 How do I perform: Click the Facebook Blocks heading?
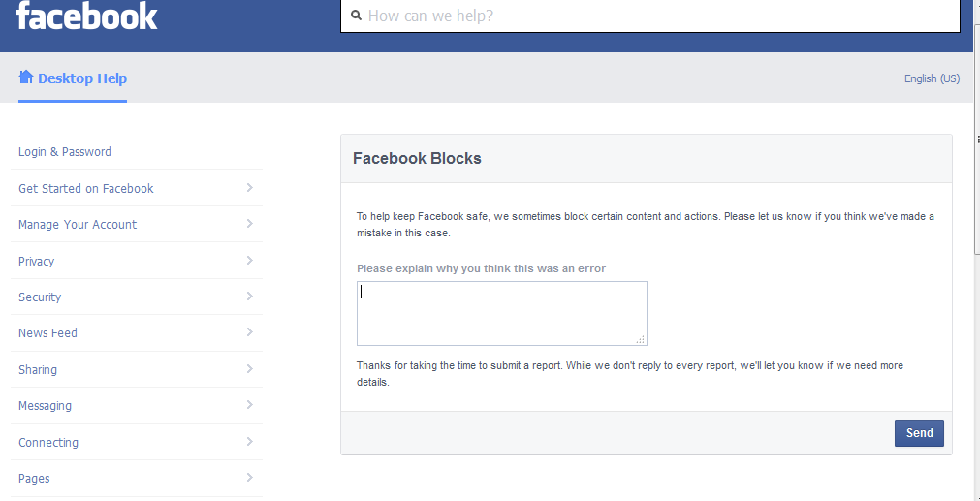417,158
